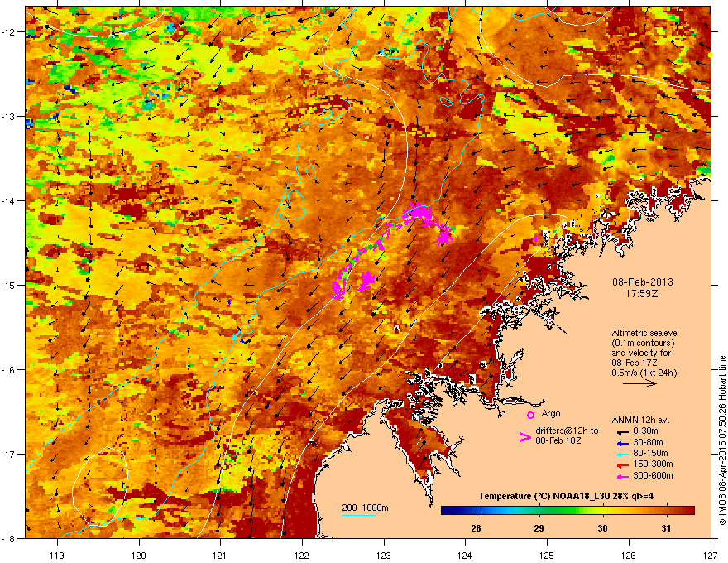
Task: Click longitude label 127 on bottom axis
Action: (x=711, y=555)
